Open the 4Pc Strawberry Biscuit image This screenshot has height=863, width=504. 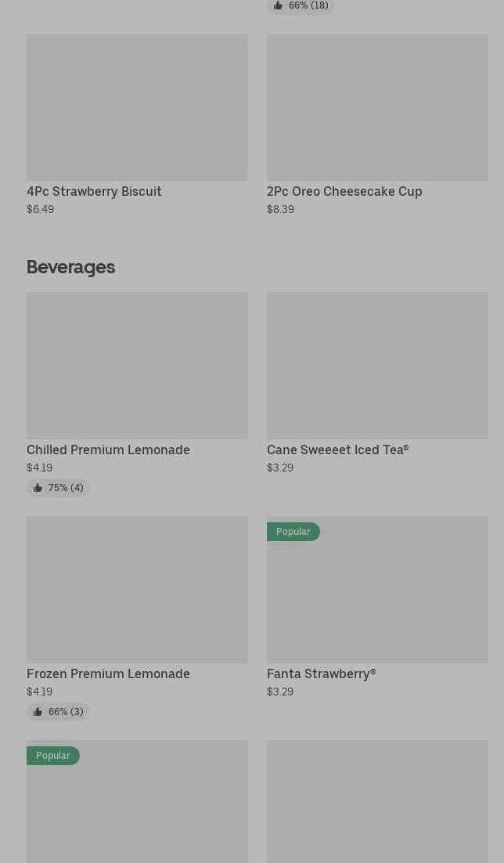pyautogui.click(x=137, y=107)
